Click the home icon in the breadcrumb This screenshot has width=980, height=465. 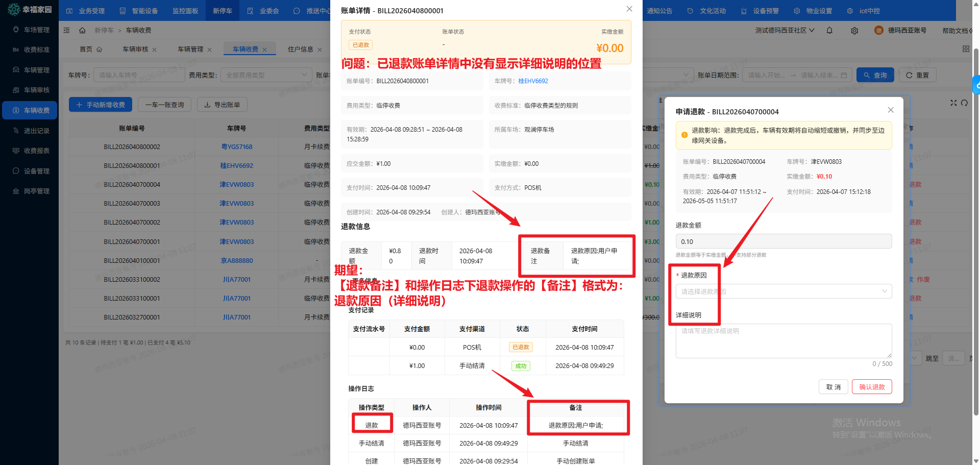click(x=82, y=31)
